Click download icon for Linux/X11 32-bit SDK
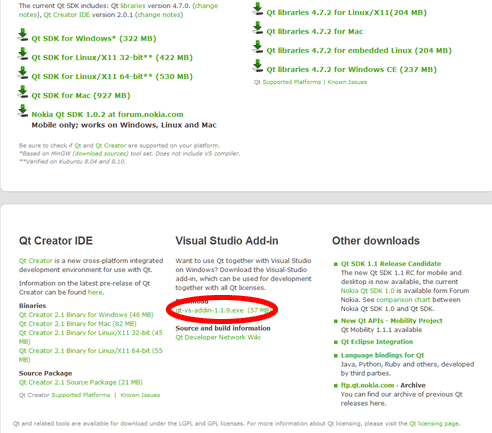 (23, 54)
